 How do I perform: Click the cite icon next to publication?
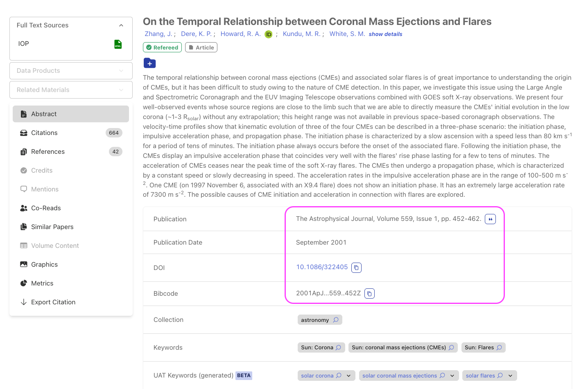(490, 219)
